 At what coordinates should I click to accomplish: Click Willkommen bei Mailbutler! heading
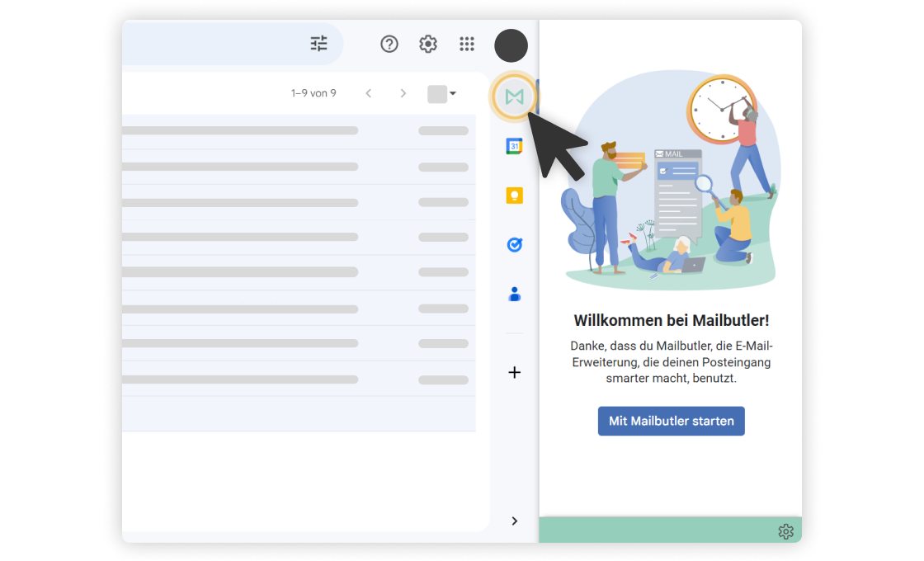(672, 321)
